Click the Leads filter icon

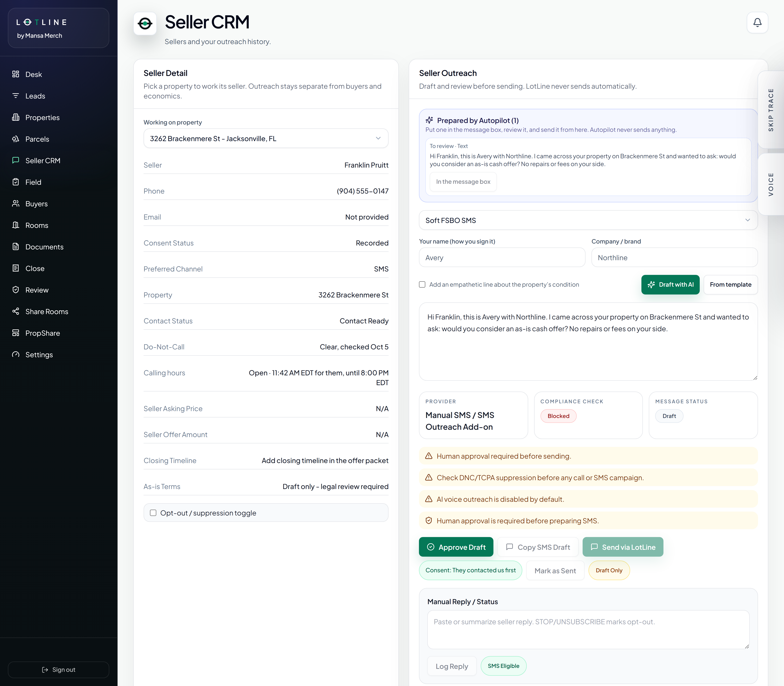point(16,96)
